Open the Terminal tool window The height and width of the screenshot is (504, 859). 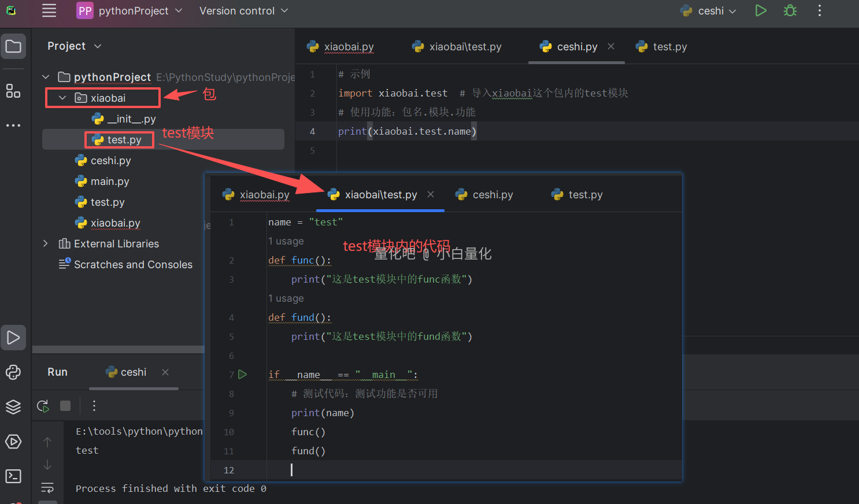pos(13,476)
